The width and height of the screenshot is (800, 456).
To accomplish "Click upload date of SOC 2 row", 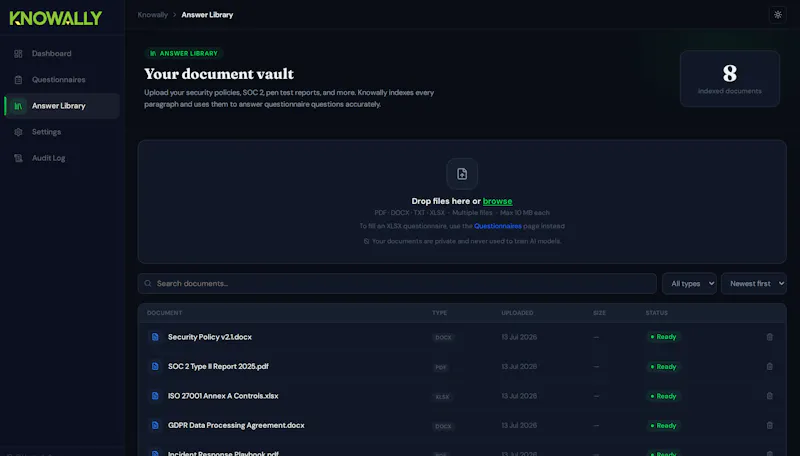I will click(x=519, y=367).
